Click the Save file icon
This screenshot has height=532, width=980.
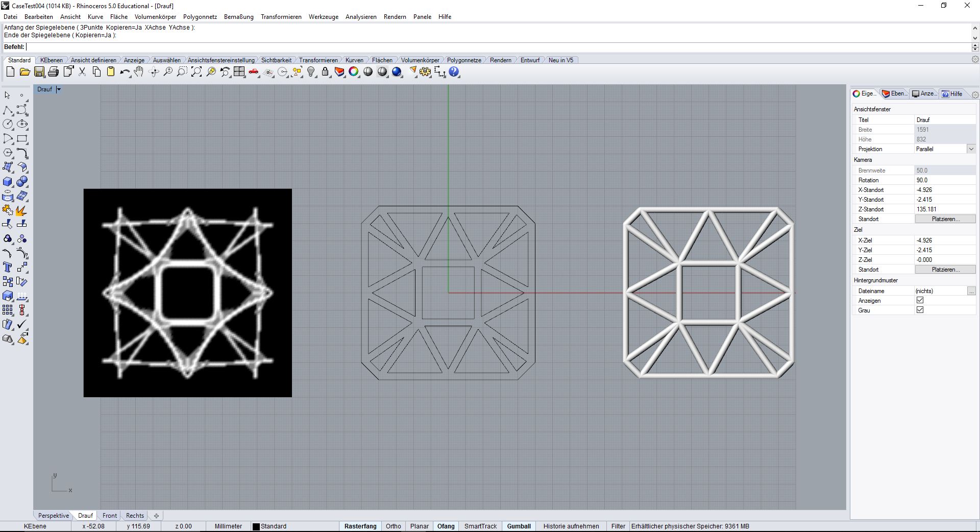tap(39, 72)
